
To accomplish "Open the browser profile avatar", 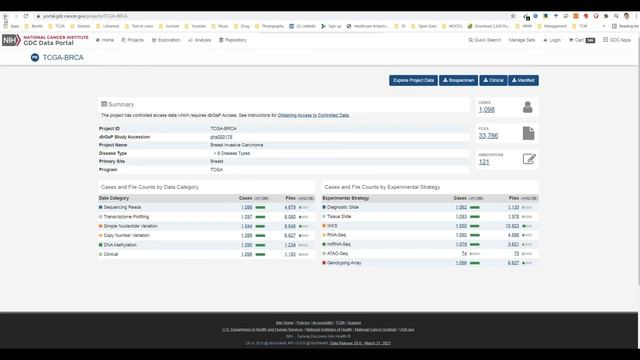I will [x=627, y=16].
